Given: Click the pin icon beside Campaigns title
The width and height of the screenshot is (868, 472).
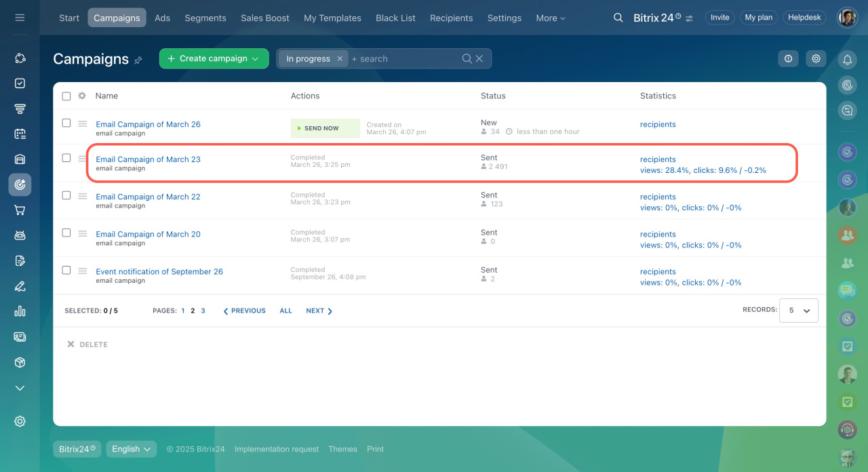Looking at the screenshot, I should (x=138, y=60).
